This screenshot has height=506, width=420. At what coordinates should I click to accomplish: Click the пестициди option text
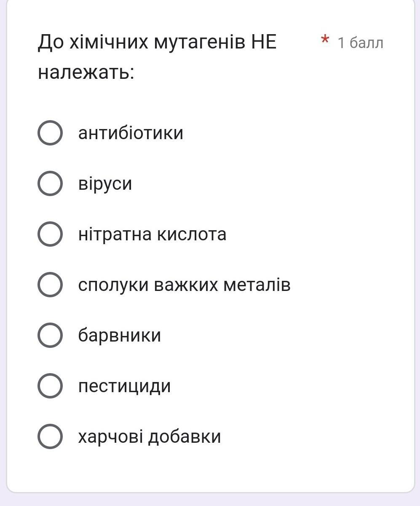124,386
